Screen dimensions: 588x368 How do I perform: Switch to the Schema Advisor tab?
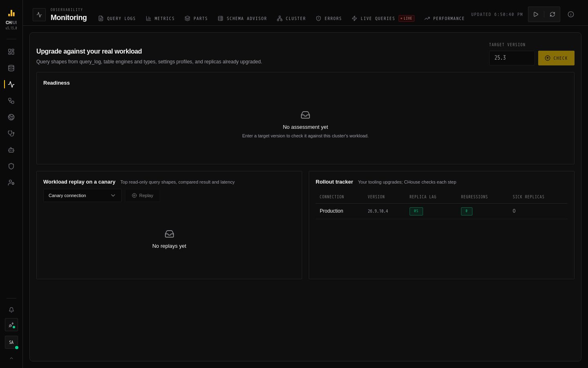pyautogui.click(x=242, y=18)
